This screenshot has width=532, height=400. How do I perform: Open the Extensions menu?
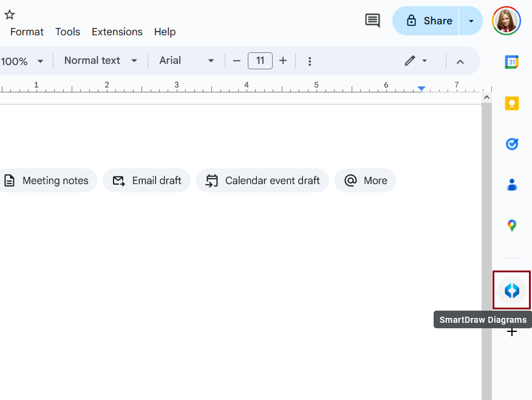[x=117, y=32]
